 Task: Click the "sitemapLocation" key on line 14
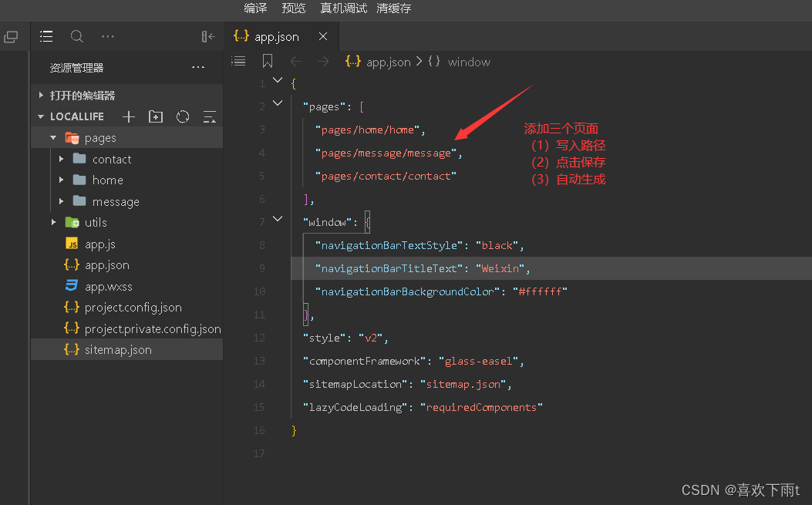(x=355, y=384)
